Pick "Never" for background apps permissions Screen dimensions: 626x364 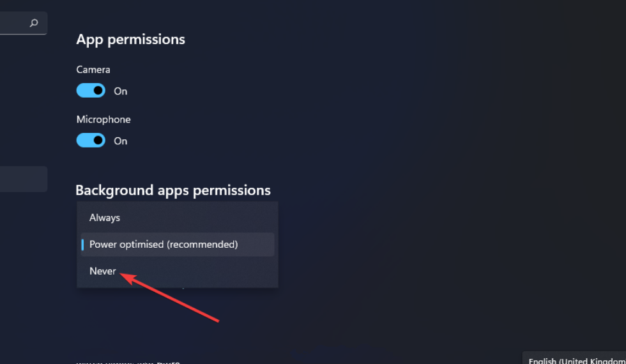coord(103,271)
